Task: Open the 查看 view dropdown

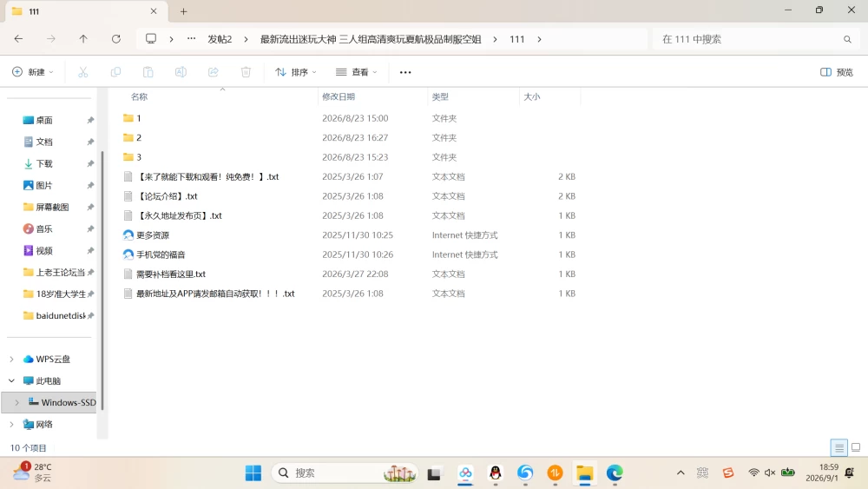Action: click(357, 72)
